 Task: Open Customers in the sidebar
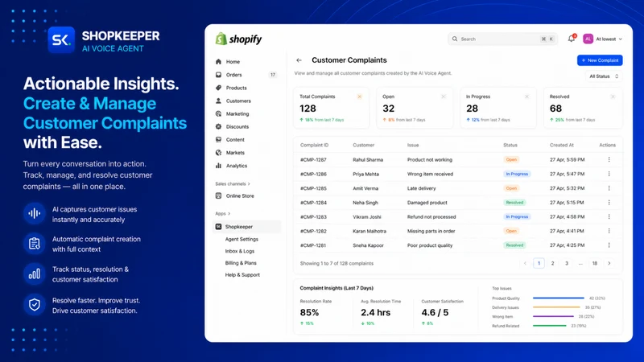click(x=238, y=101)
